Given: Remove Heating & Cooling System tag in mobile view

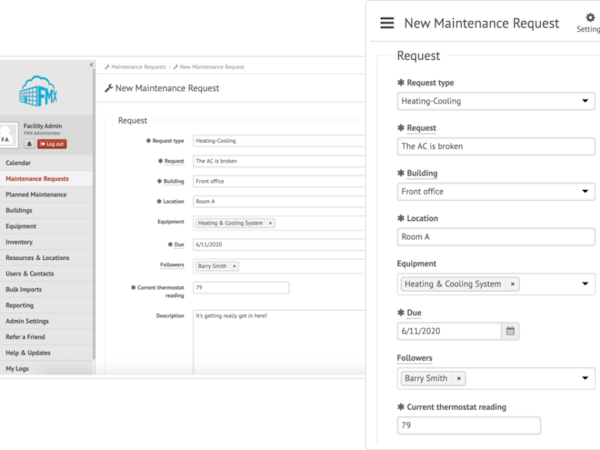Looking at the screenshot, I should click(513, 284).
